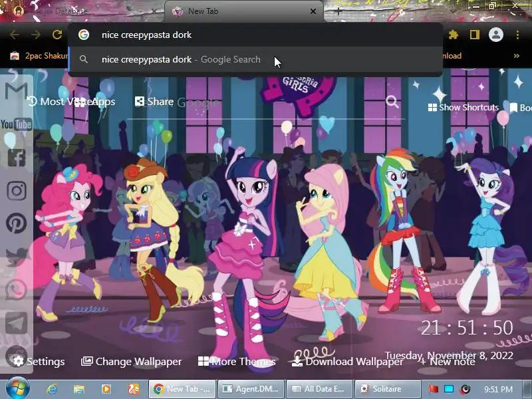The height and width of the screenshot is (399, 532).
Task: Go back with the browser back arrow
Action: 15,35
